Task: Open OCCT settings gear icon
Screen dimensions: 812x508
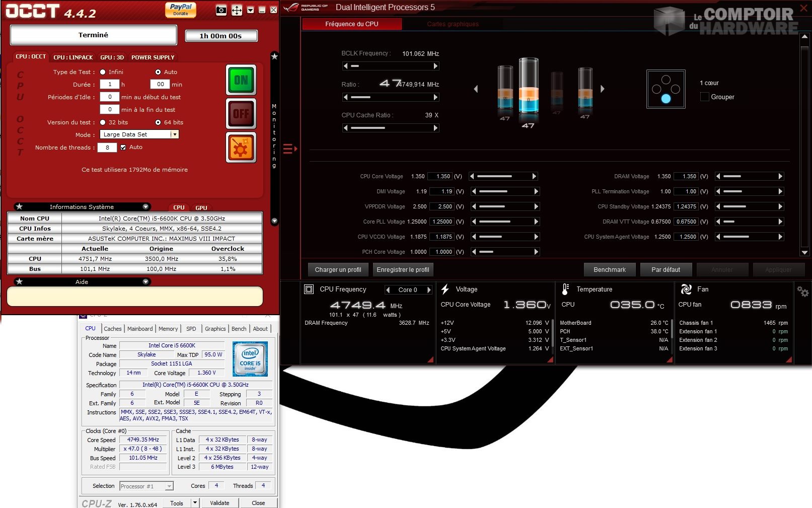Action: coord(241,148)
